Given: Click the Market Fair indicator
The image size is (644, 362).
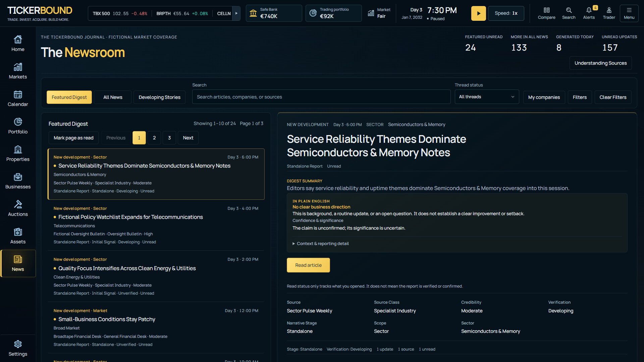Looking at the screenshot, I should tap(379, 13).
